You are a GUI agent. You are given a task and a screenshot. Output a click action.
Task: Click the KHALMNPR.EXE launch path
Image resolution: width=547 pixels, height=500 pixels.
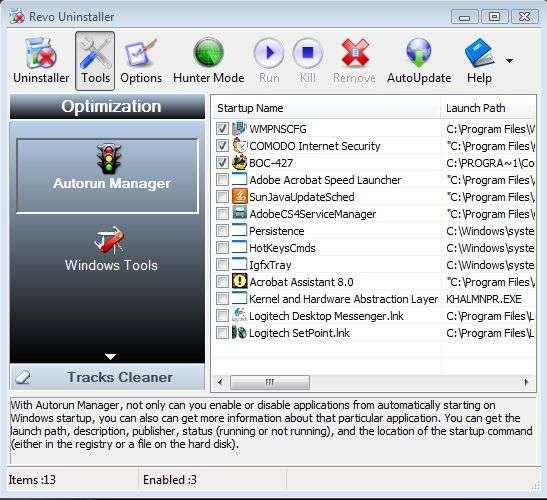(484, 299)
